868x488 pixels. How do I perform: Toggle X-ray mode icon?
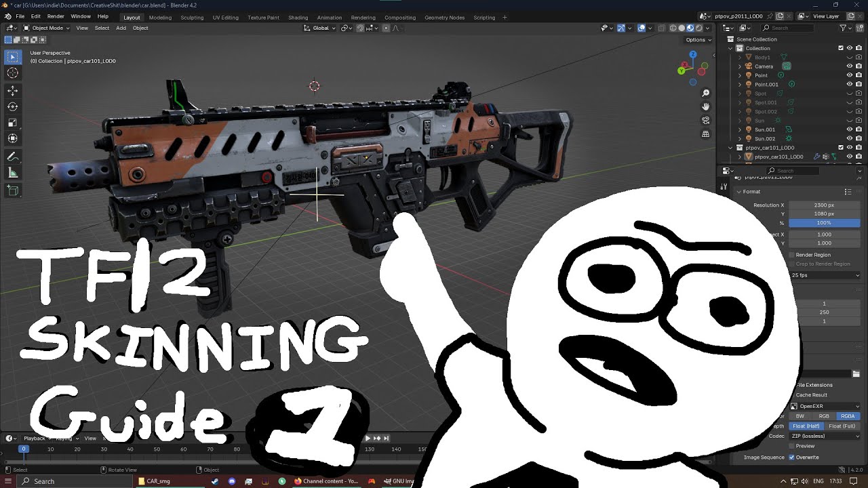click(x=661, y=28)
